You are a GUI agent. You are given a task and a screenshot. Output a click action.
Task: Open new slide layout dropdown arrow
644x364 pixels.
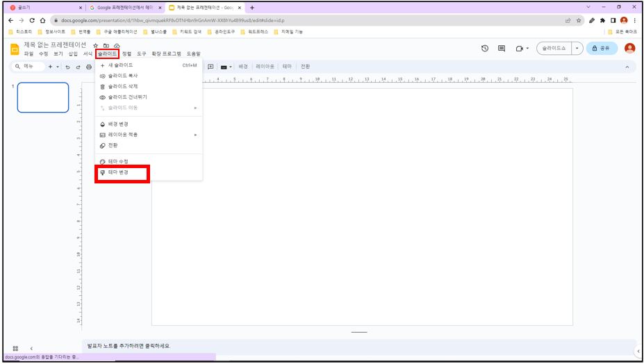tap(58, 67)
